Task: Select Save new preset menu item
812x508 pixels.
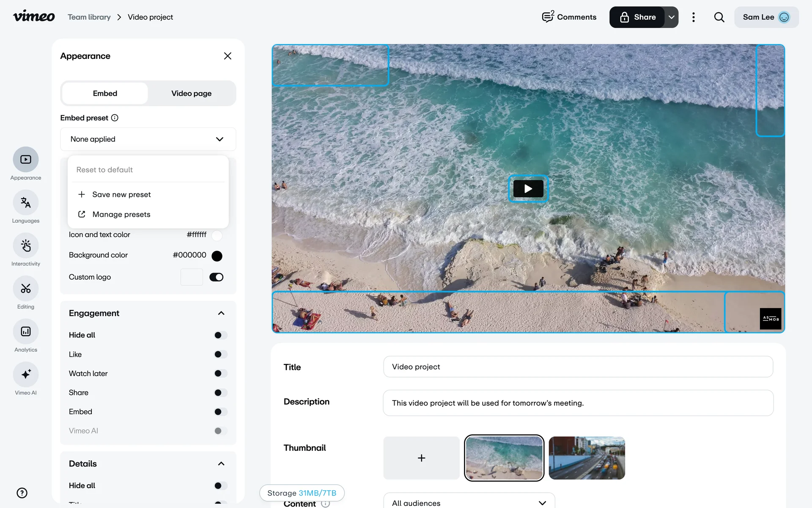Action: (x=121, y=194)
